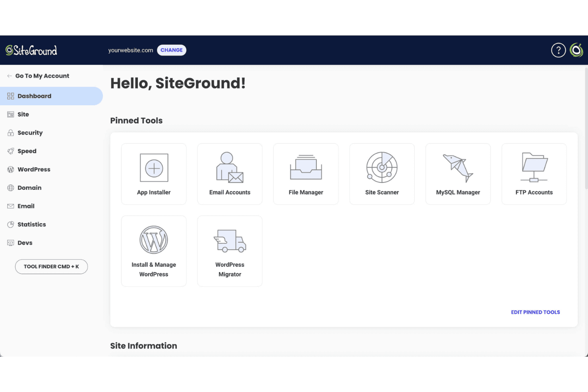Click the WordPress icon in the sidebar
588x392 pixels.
[x=11, y=170]
